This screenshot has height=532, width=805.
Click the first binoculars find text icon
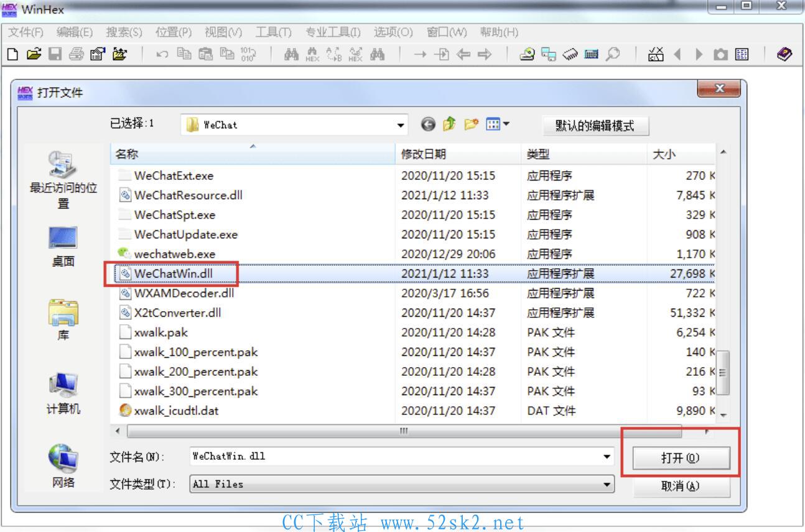pos(291,55)
